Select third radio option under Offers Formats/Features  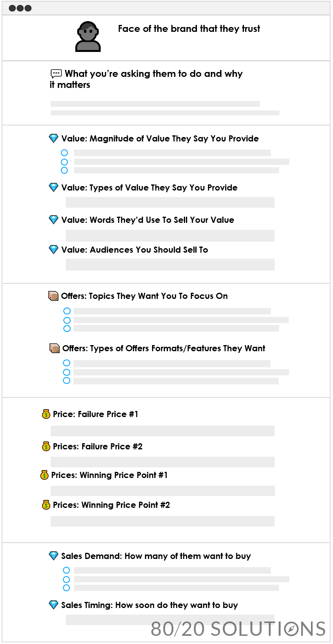(x=67, y=381)
